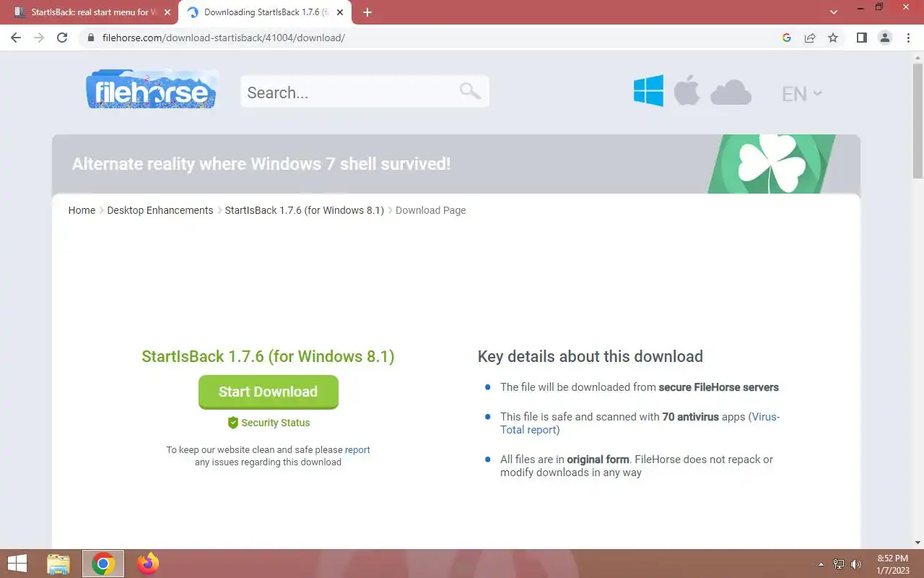Go forward in browser history
The image size is (924, 578).
(39, 38)
